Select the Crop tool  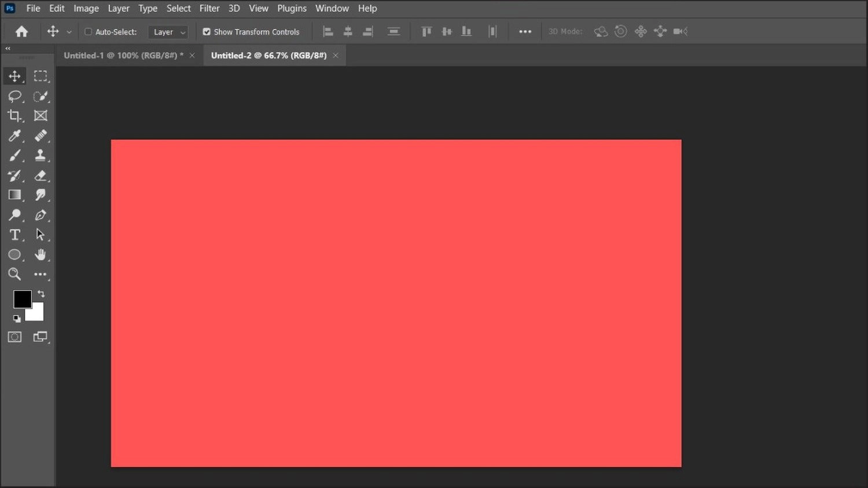click(14, 116)
